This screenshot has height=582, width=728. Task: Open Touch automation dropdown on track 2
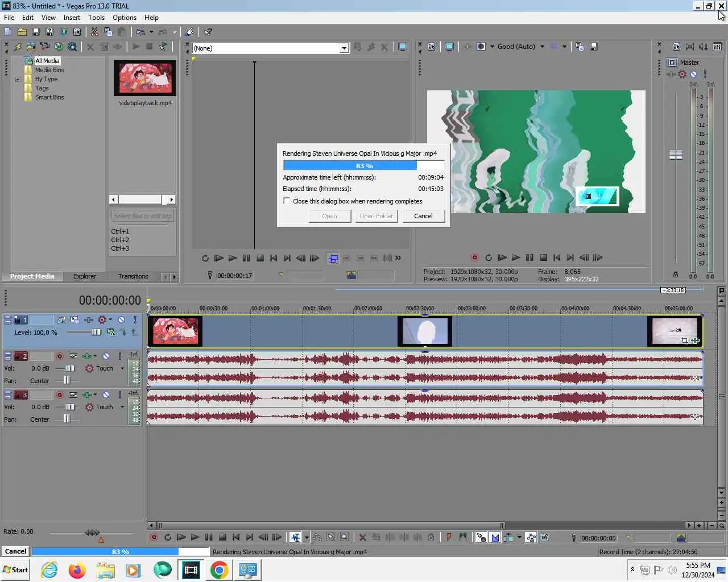coord(122,368)
